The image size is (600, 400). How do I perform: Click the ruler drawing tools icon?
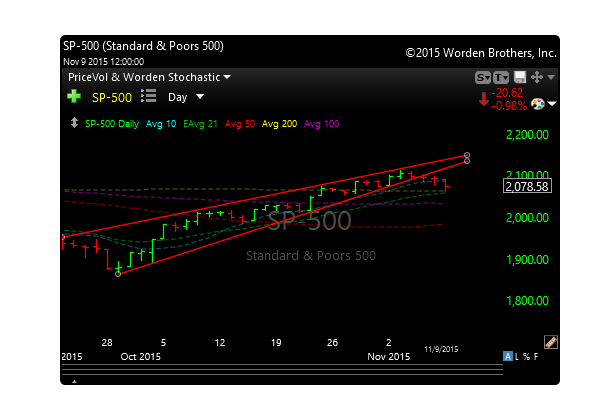pyautogui.click(x=551, y=342)
